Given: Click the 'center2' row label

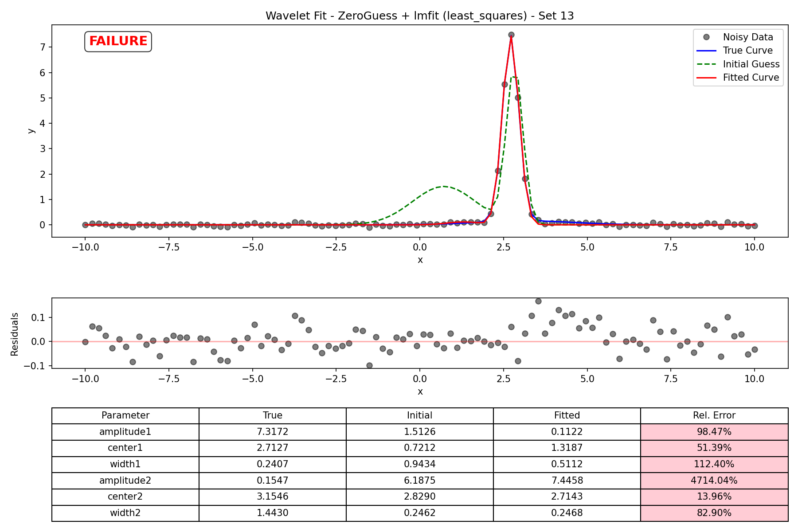Looking at the screenshot, I should tap(125, 497).
